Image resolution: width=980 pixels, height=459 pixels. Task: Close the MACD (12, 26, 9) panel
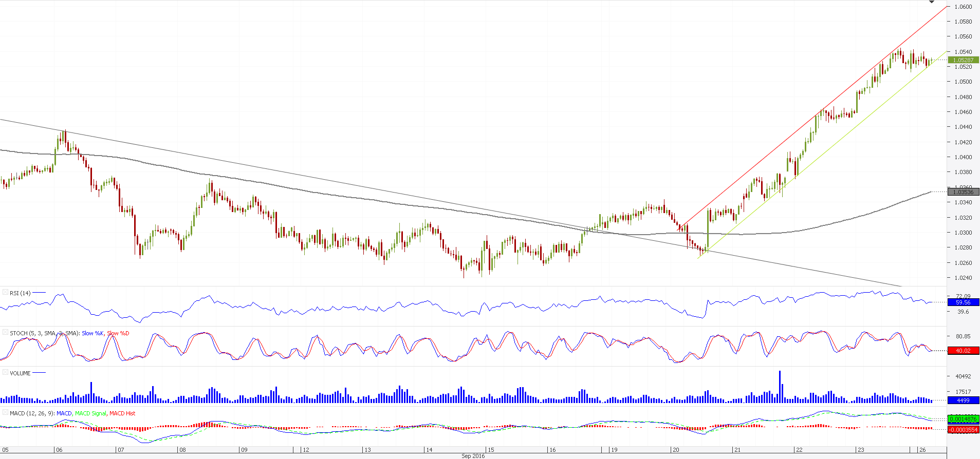pos(5,413)
